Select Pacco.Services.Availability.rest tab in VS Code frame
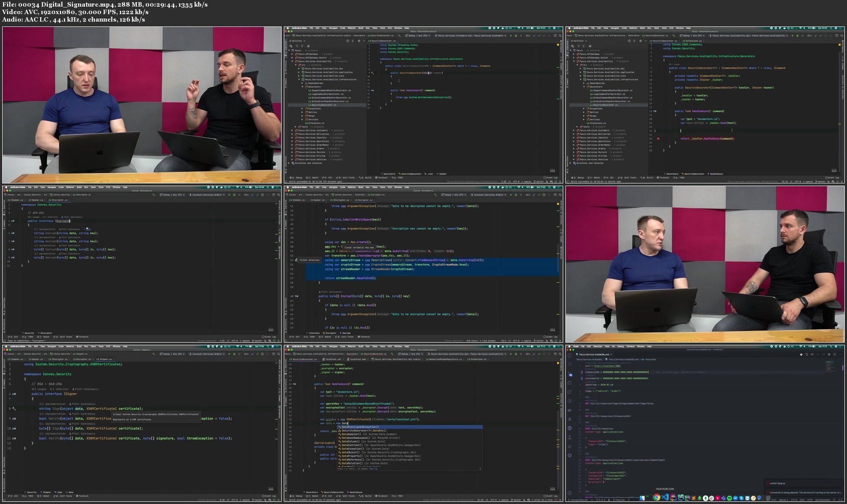The image size is (847, 504). pyautogui.click(x=594, y=355)
